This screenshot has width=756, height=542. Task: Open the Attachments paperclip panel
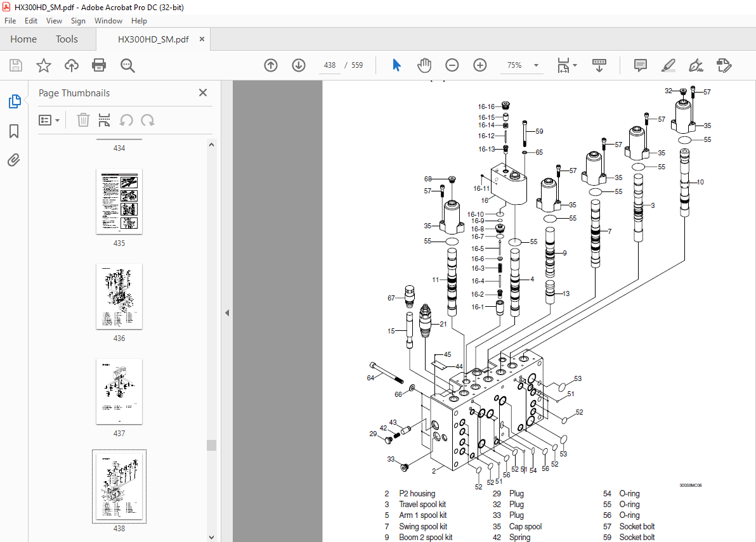click(13, 160)
